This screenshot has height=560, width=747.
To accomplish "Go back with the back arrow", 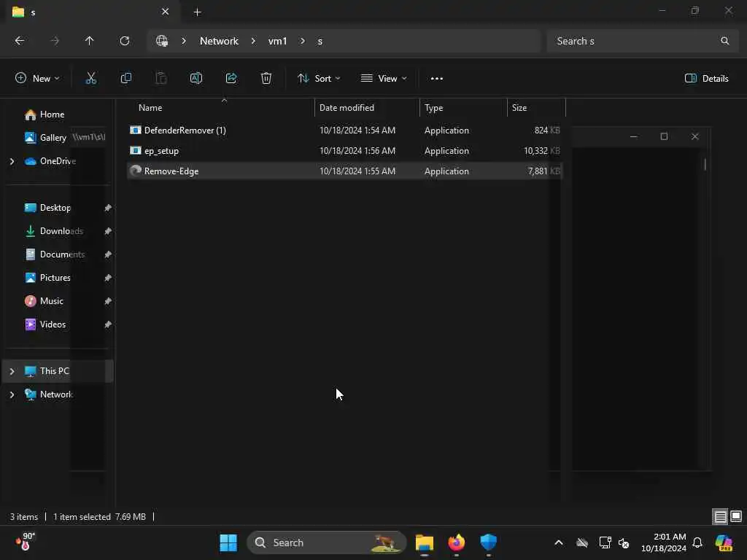I will coord(20,41).
